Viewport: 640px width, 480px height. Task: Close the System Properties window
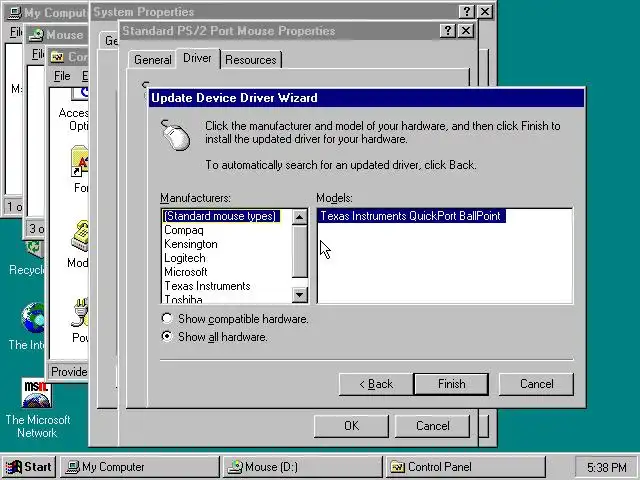484,11
